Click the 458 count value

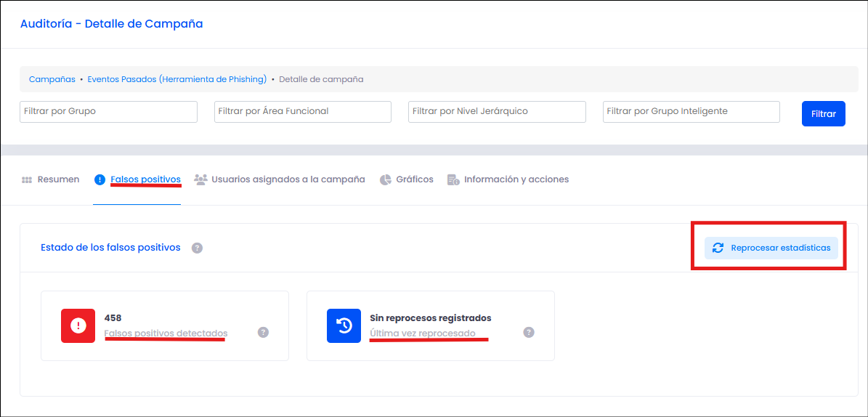coord(113,318)
